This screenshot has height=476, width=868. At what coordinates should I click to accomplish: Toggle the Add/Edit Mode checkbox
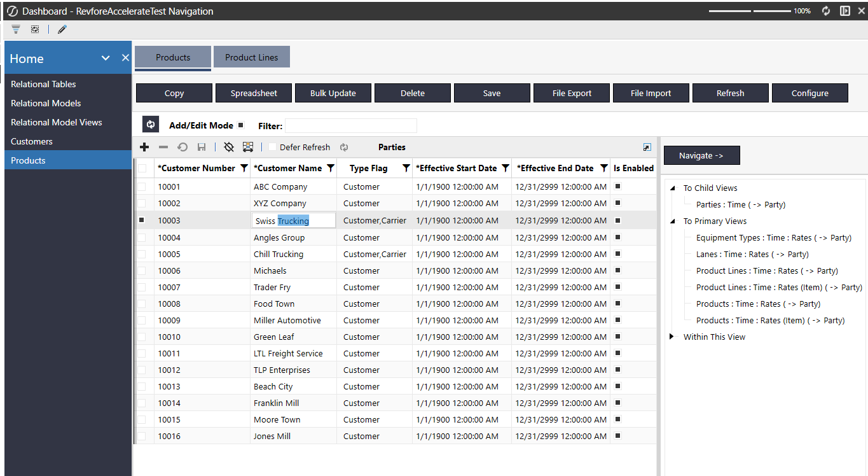(x=240, y=125)
